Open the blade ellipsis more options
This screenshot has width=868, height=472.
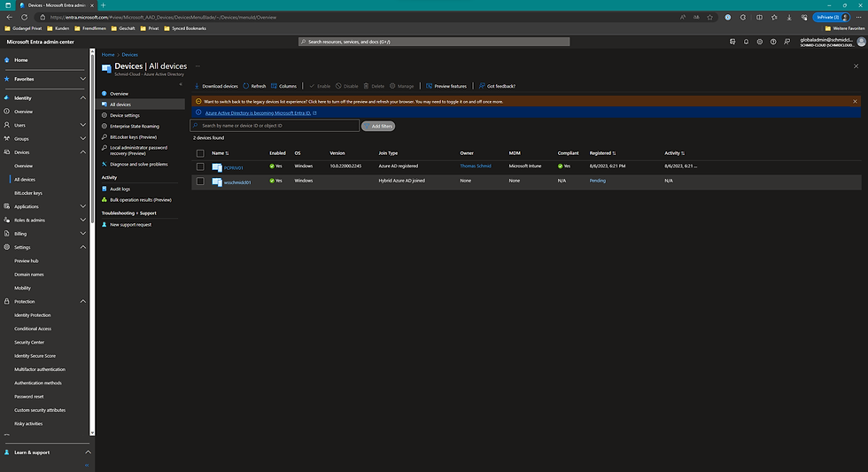pos(198,66)
